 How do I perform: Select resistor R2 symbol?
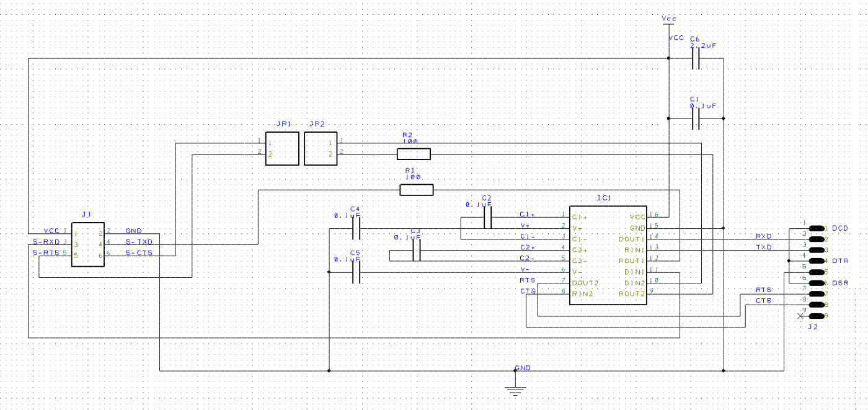pos(414,153)
